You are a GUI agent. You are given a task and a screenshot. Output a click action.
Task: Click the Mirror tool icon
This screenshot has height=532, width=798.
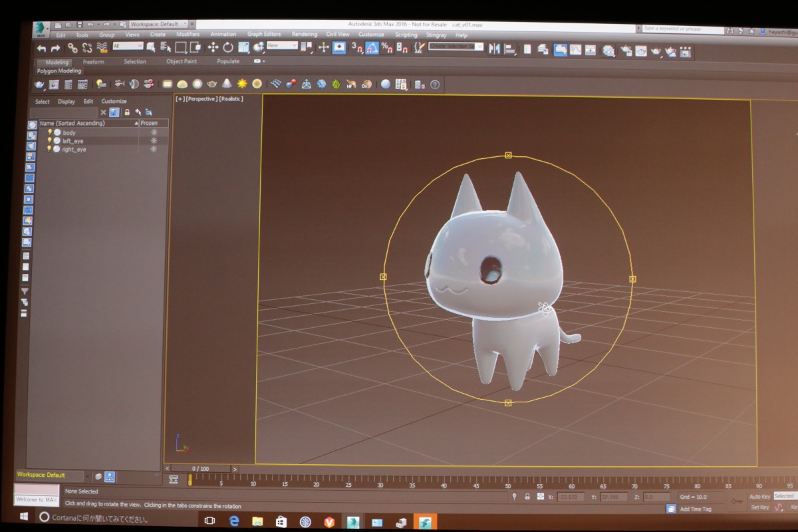point(494,49)
